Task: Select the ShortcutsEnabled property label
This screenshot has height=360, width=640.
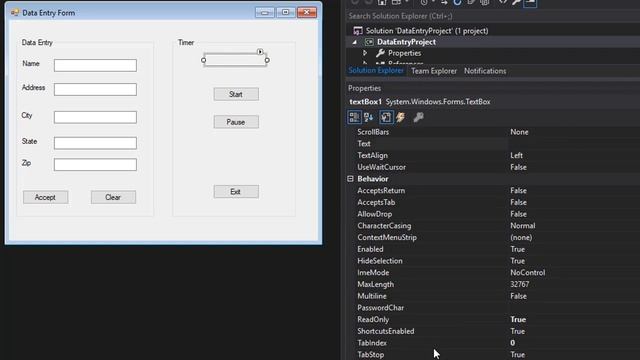Action: (x=385, y=331)
